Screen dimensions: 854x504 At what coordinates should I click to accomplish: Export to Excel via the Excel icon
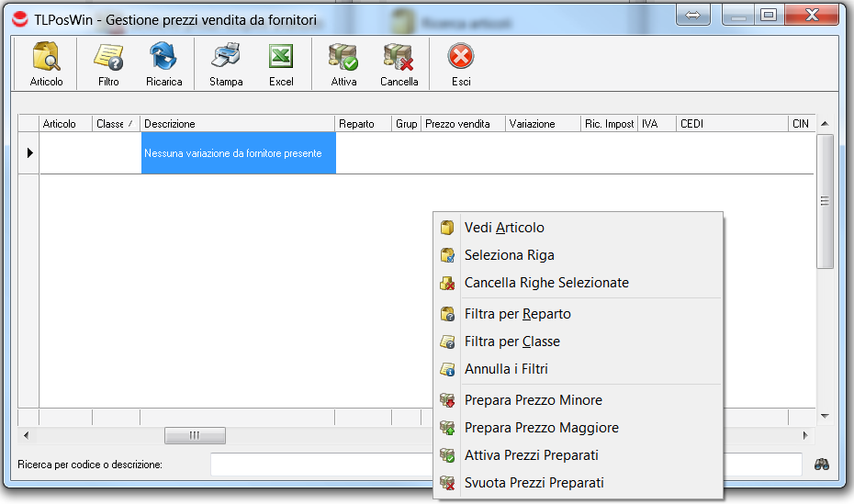click(281, 57)
